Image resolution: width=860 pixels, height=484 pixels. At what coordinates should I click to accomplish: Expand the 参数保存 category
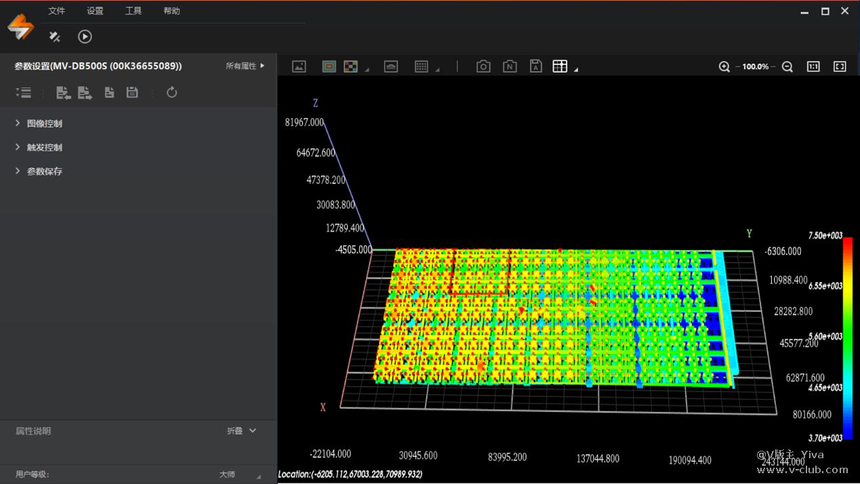[x=18, y=171]
